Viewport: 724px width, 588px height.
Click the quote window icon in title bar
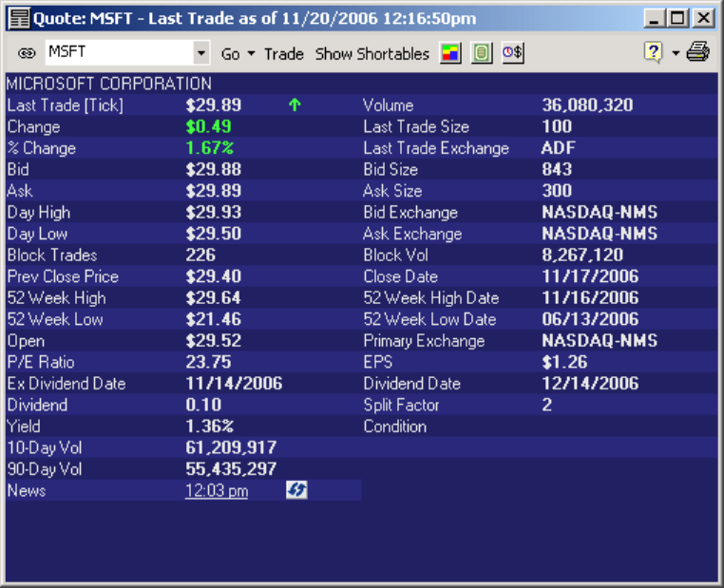coord(19,18)
